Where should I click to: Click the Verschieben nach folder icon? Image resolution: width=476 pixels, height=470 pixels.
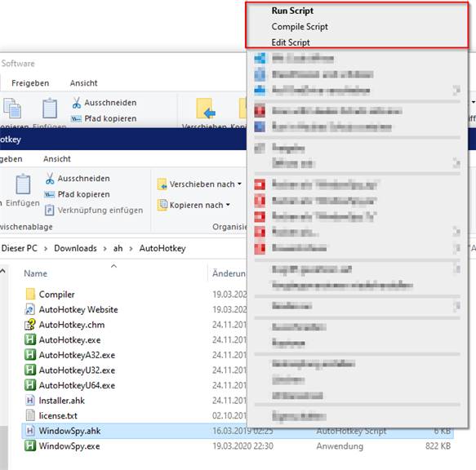pos(162,184)
